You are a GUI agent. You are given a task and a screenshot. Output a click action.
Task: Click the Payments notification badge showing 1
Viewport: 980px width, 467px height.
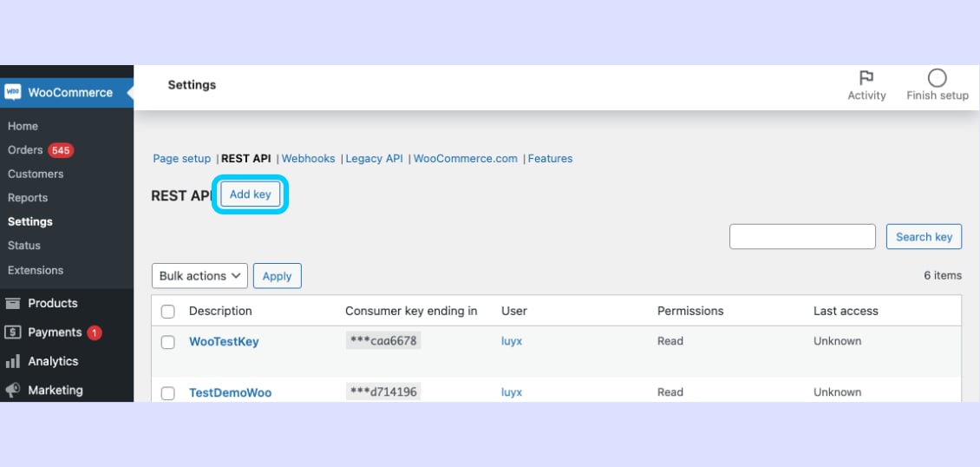(x=95, y=332)
